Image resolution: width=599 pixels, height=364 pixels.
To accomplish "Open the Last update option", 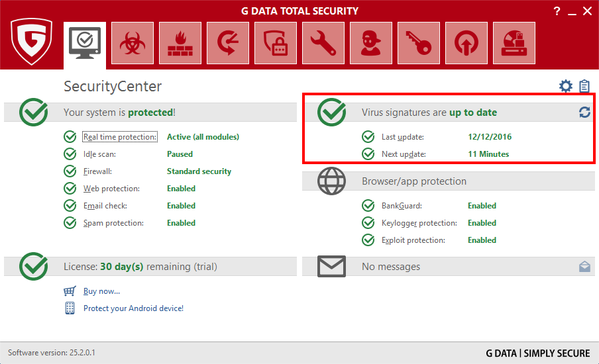I will click(403, 137).
